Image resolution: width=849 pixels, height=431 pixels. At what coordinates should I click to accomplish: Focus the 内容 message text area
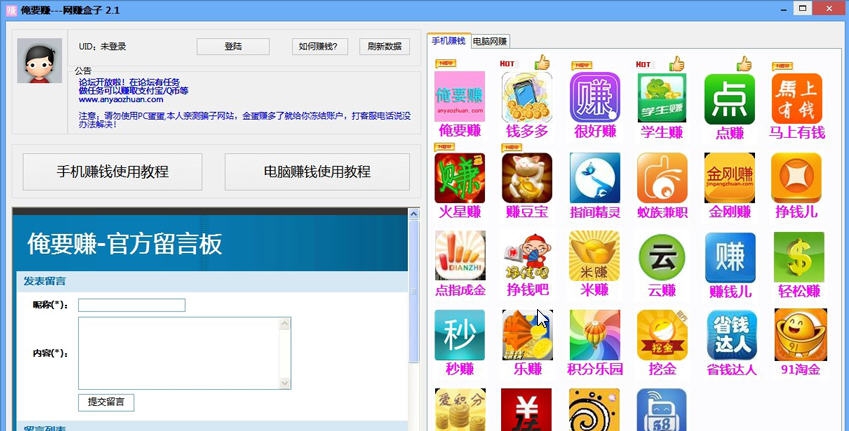point(185,353)
